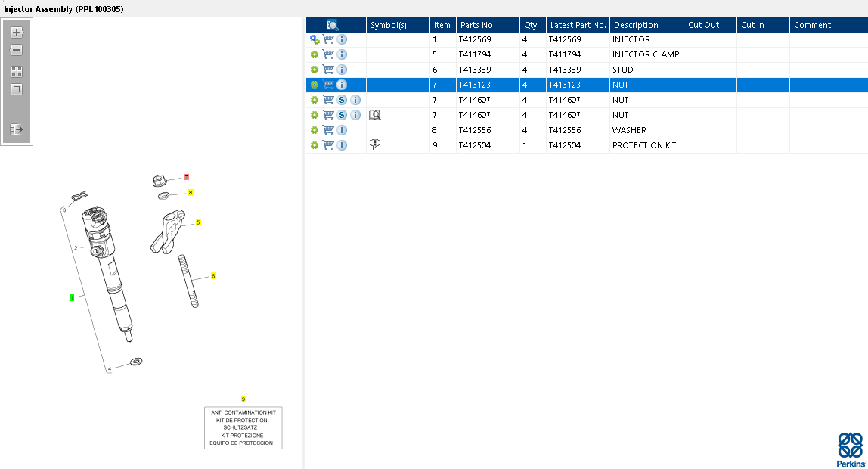Click the blue gears icon for INJECTOR

[315, 39]
